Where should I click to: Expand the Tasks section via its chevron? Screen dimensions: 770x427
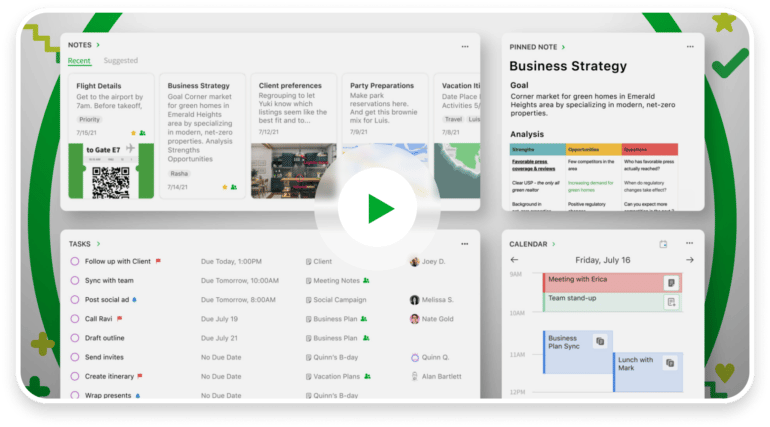98,244
